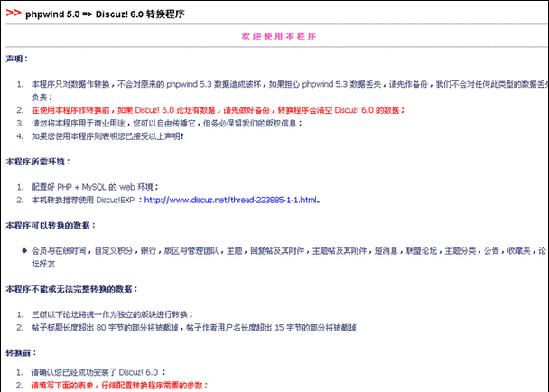
Task: Click the red backup warning about Discuz! 6.0 数据
Action: (x=219, y=110)
